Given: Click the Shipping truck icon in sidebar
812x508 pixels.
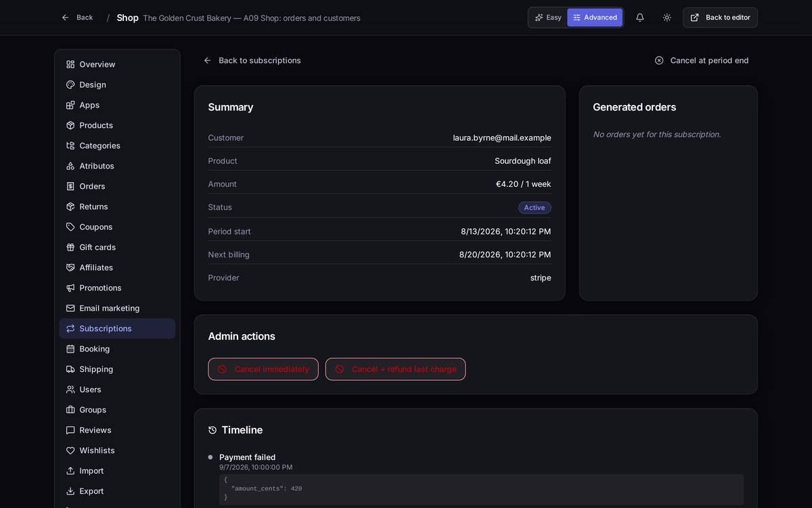Looking at the screenshot, I should click(x=70, y=369).
